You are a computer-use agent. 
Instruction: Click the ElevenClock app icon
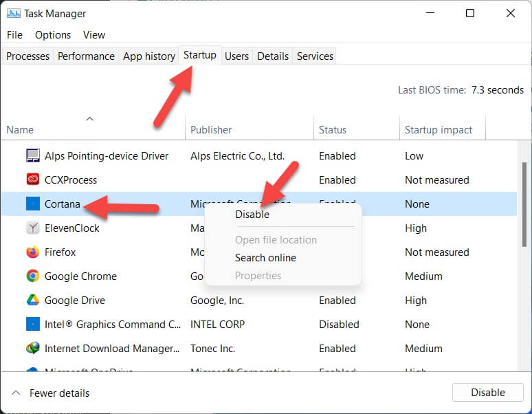point(32,228)
